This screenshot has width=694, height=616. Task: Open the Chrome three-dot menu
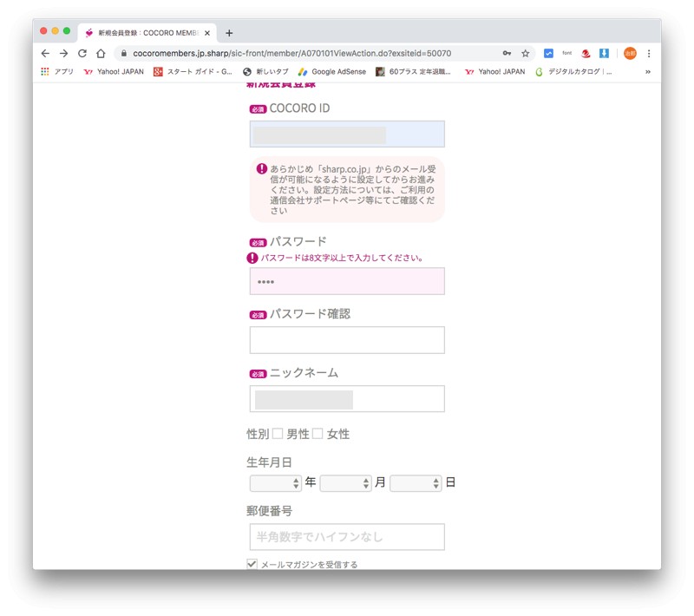(649, 53)
